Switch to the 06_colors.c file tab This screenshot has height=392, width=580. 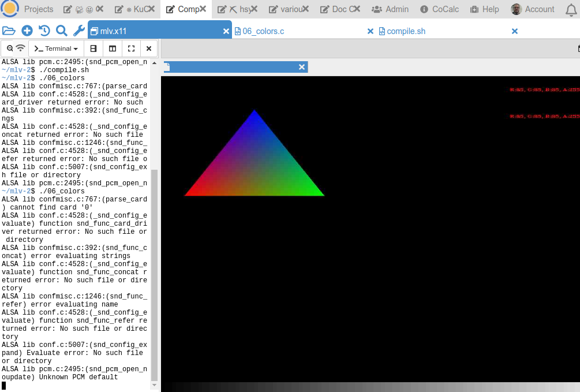tap(263, 31)
